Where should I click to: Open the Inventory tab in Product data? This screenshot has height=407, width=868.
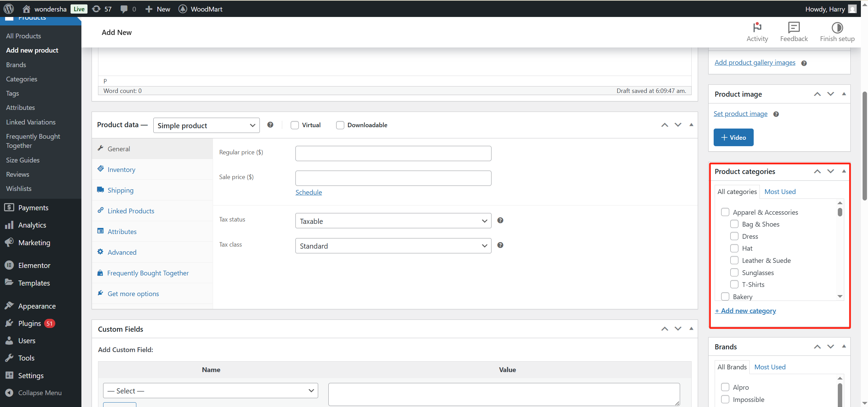[x=121, y=169]
